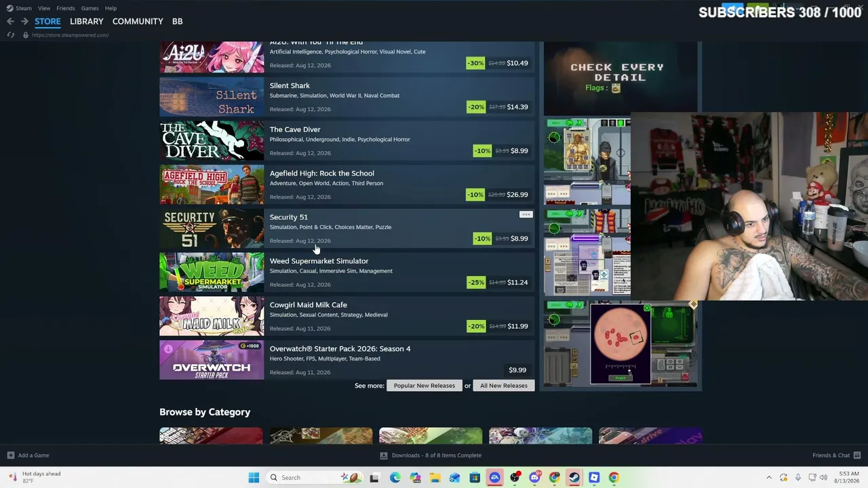The height and width of the screenshot is (488, 868).
Task: Click the microphone icon in the system tray
Action: 798,478
